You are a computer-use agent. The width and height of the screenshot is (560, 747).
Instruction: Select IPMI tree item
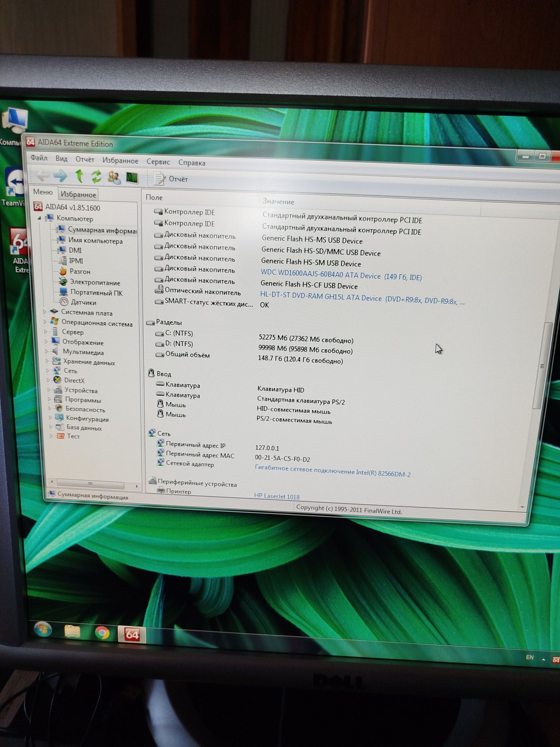pyautogui.click(x=71, y=260)
